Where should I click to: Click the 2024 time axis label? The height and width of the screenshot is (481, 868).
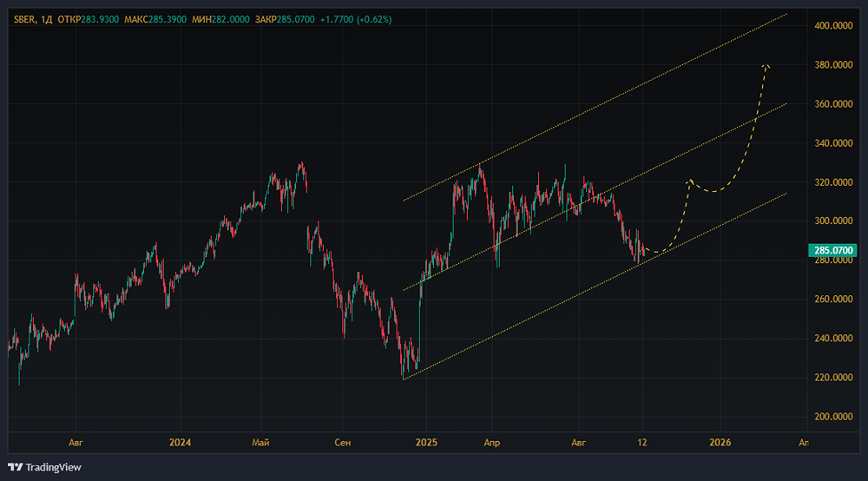(x=180, y=442)
